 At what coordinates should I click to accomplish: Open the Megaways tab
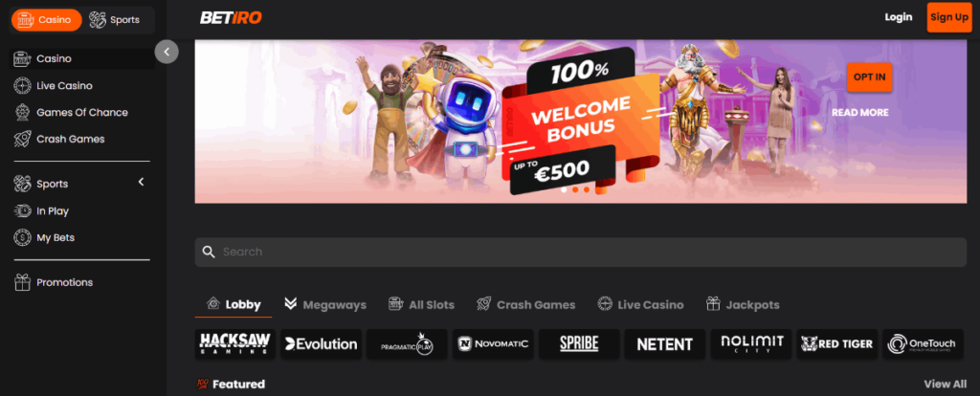click(x=325, y=305)
